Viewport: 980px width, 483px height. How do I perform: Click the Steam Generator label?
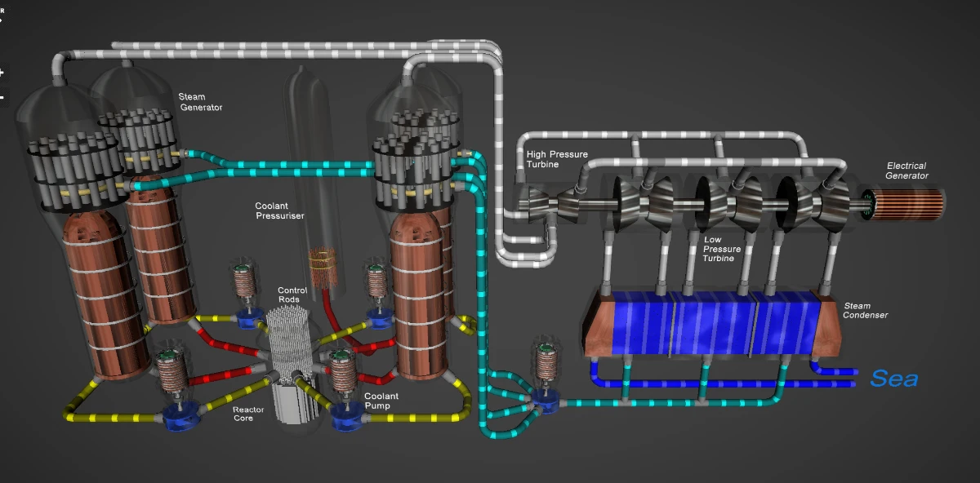(x=200, y=102)
